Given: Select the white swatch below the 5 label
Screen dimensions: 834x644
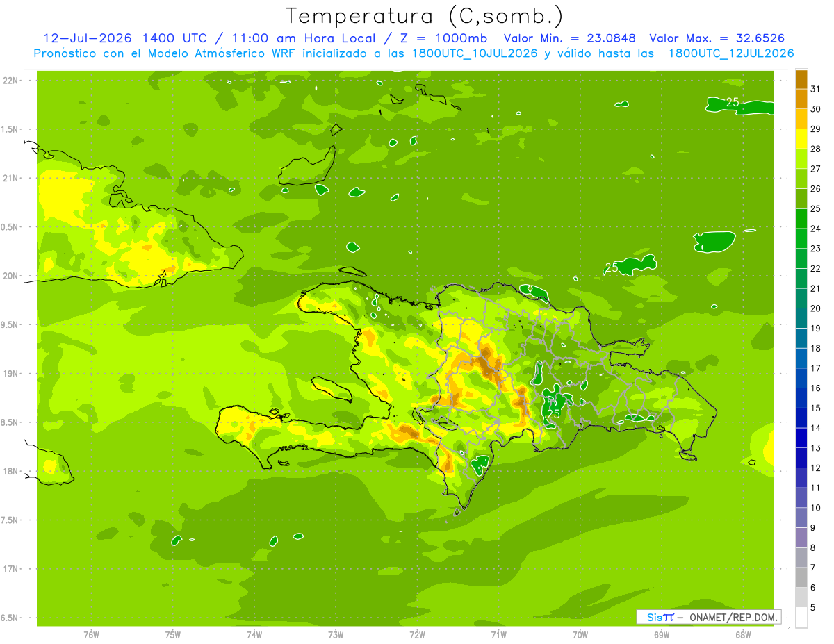Looking at the screenshot, I should coord(801,617).
